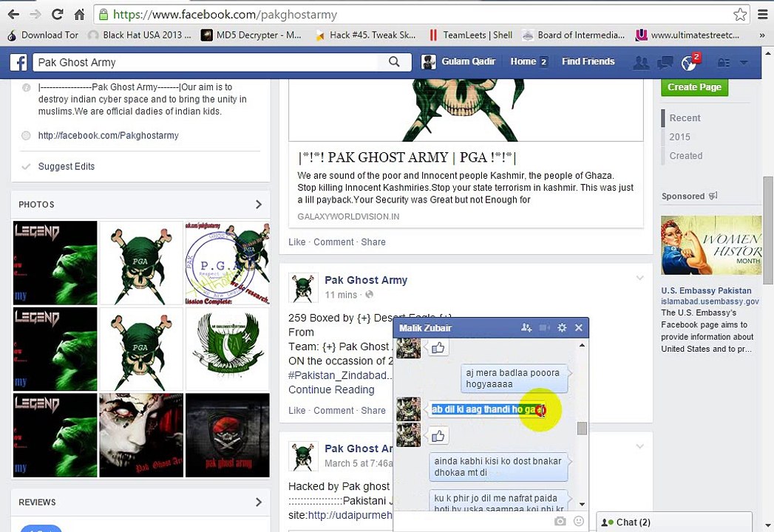Screen dimensions: 774x532
Task: Click the 11 mins post timestamp
Action: point(341,295)
